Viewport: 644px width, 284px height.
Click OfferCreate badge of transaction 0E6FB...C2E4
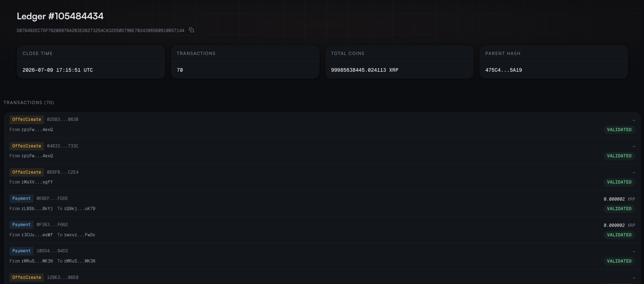click(x=27, y=172)
